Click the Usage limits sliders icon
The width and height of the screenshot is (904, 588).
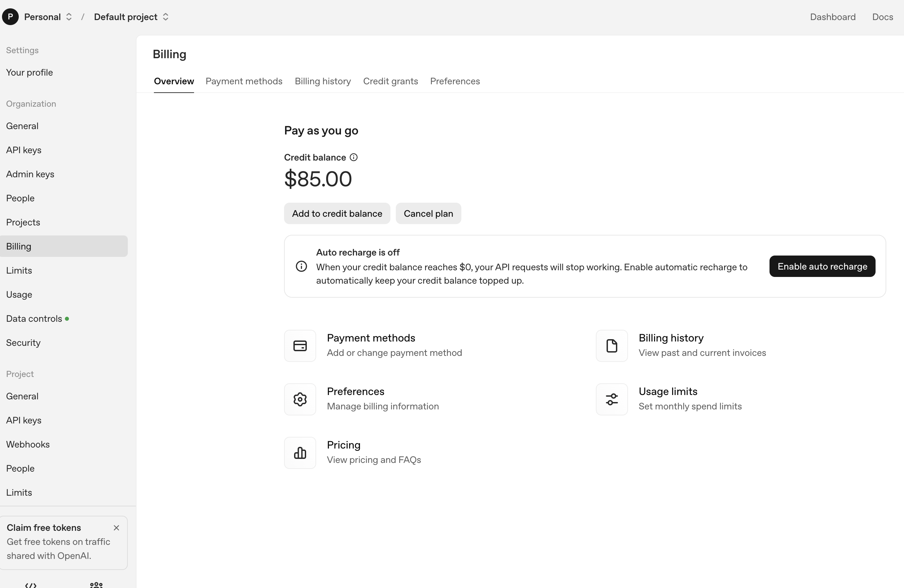tap(612, 399)
